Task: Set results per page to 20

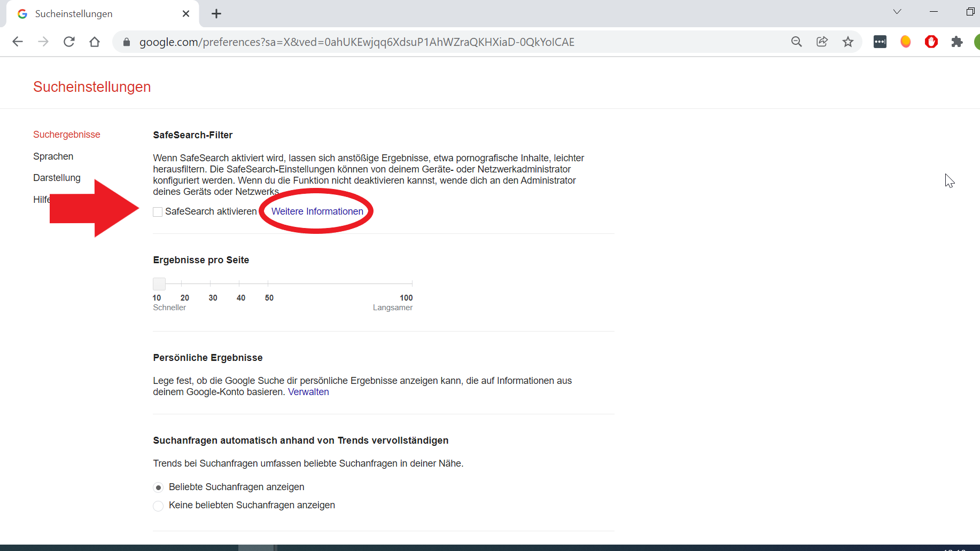Action: click(x=185, y=298)
